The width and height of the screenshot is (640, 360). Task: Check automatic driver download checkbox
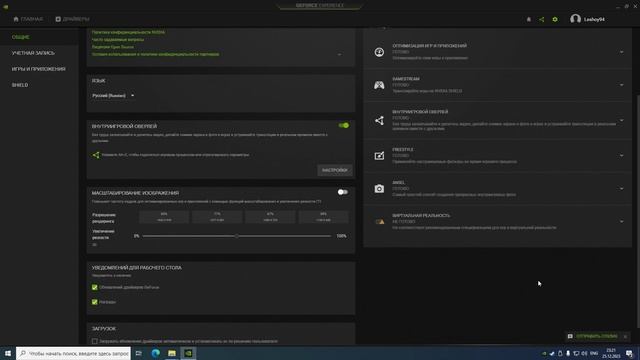[95, 341]
